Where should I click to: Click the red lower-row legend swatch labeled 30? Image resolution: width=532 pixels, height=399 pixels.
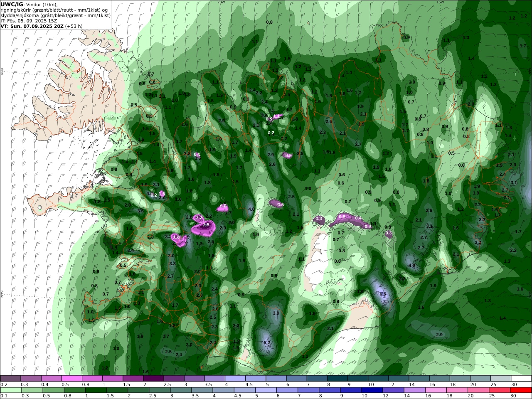521,390
